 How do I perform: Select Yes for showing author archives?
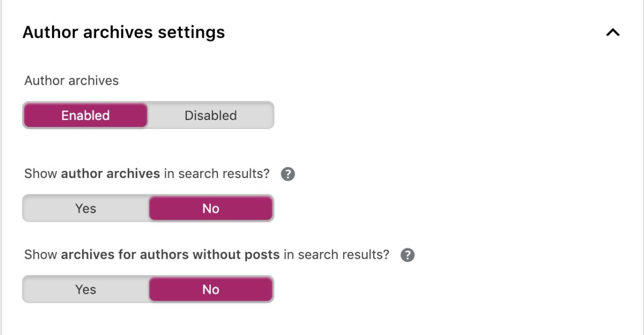click(85, 208)
